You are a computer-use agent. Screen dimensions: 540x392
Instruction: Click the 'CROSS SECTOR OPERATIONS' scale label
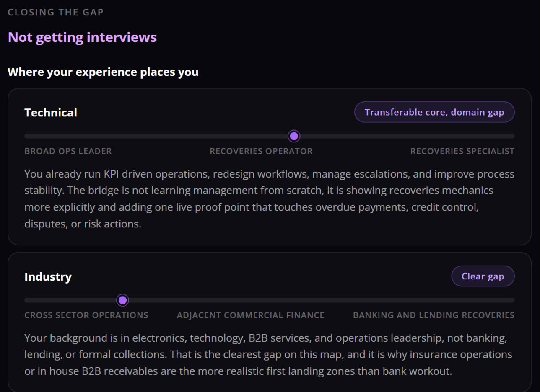coord(86,315)
